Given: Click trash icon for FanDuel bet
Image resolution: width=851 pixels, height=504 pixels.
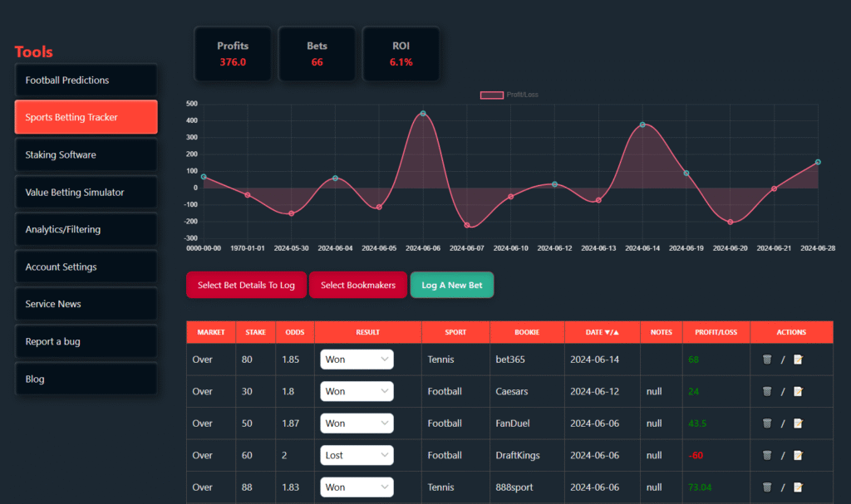Looking at the screenshot, I should point(767,423).
